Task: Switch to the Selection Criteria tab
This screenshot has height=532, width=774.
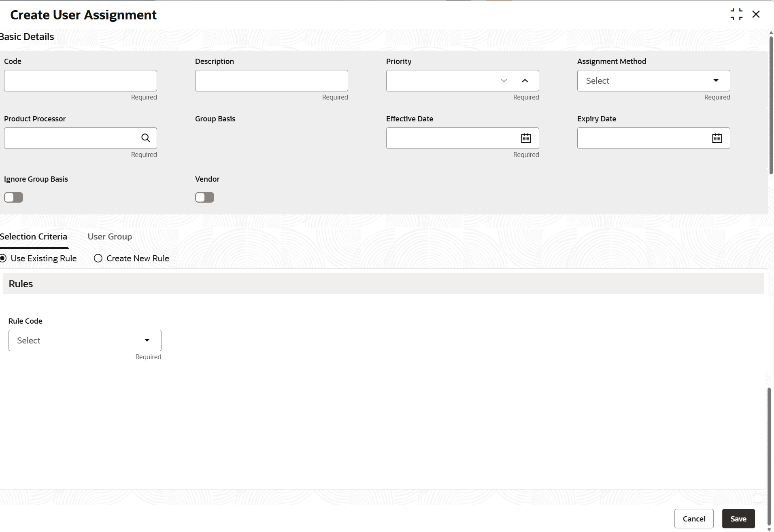Action: coord(34,237)
